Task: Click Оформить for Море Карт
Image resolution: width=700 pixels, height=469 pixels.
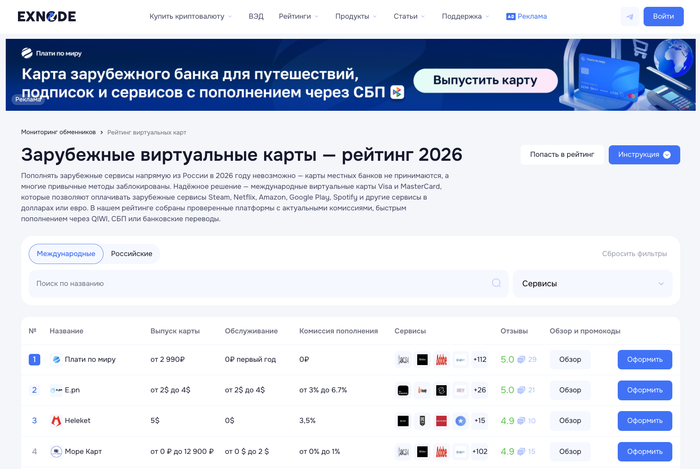Action: click(x=645, y=452)
